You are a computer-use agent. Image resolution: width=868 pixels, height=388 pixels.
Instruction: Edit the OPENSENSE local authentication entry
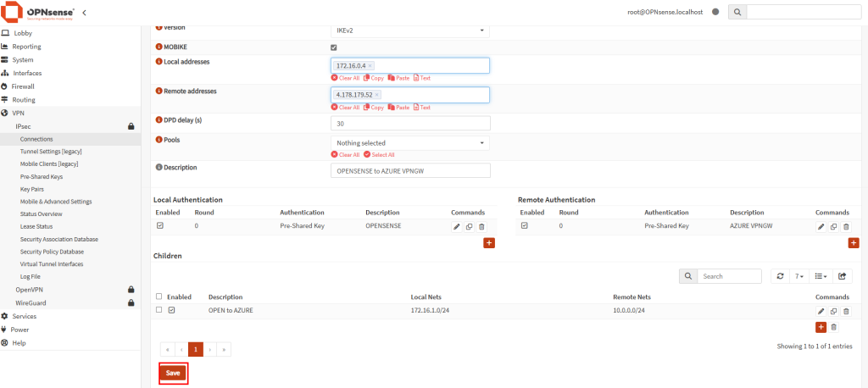pos(456,227)
